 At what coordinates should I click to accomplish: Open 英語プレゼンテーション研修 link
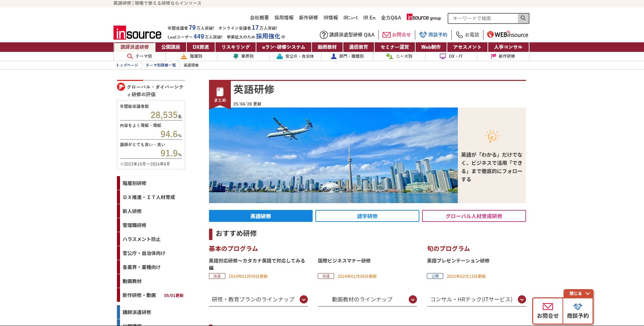[458, 261]
